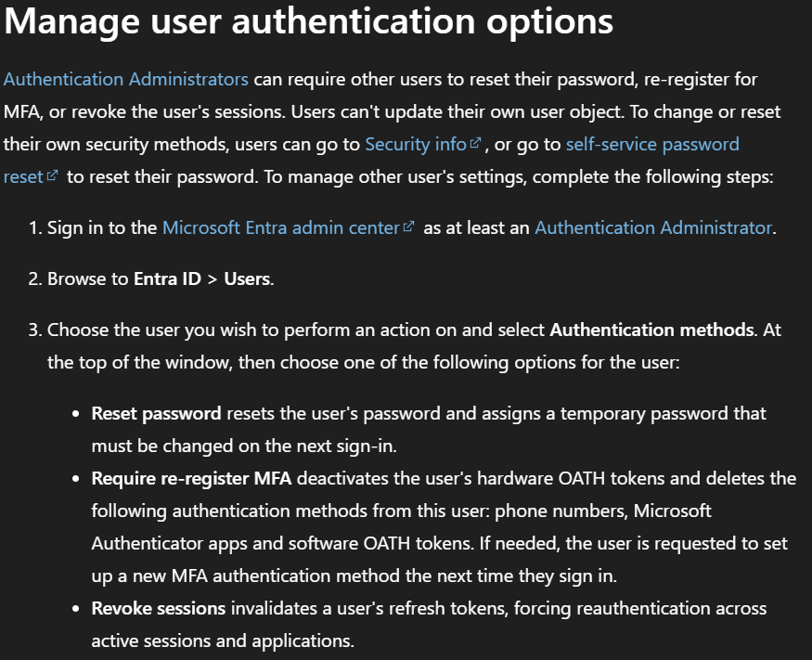Screen dimensions: 812x660
Task: Open the Microsoft Entra admin center link
Action: [x=281, y=228]
